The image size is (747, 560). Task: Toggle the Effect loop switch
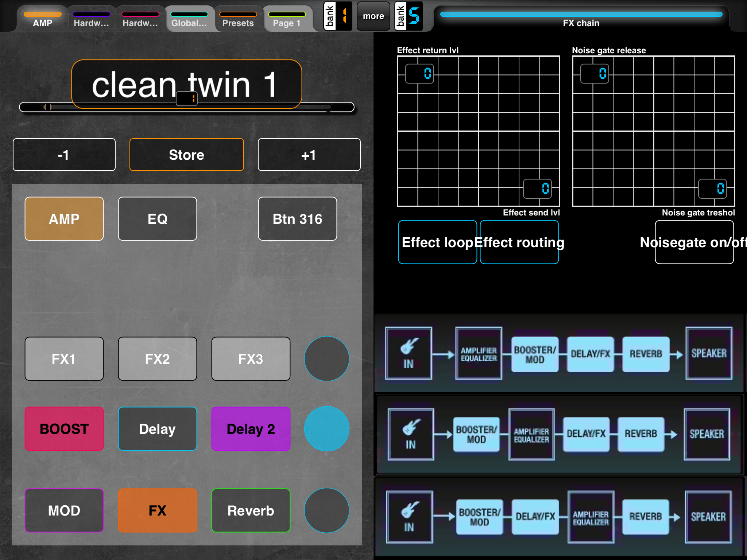(x=437, y=242)
